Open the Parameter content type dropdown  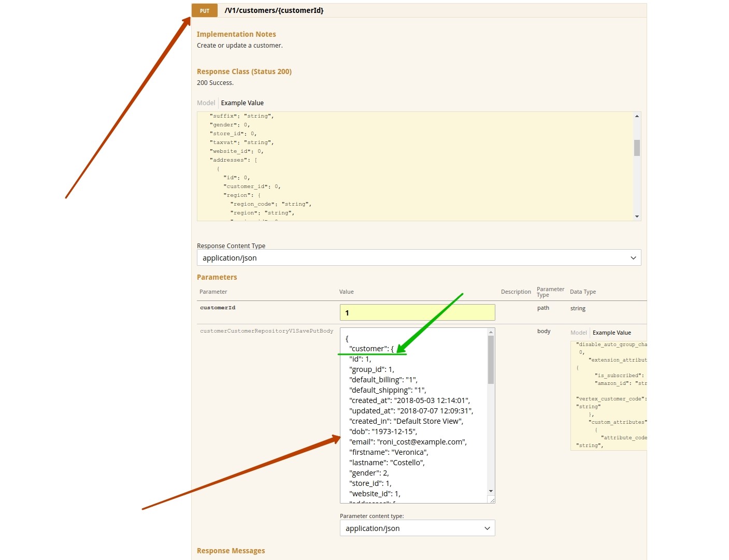[417, 528]
